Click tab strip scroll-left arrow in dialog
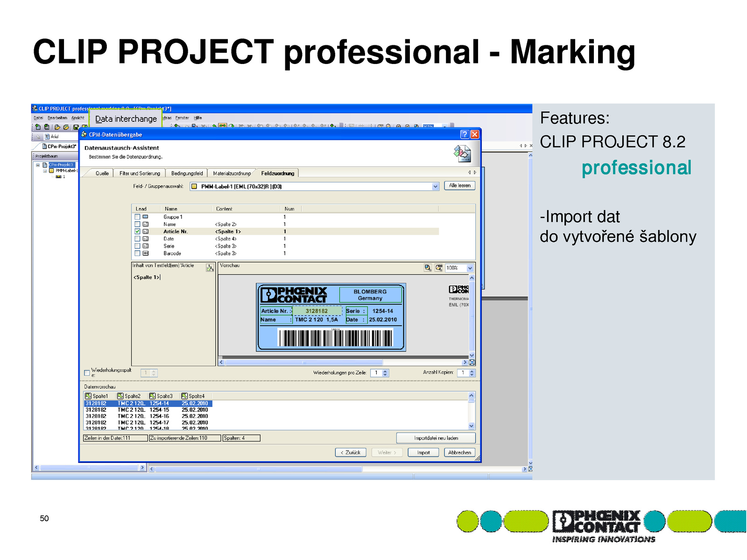 (x=470, y=173)
